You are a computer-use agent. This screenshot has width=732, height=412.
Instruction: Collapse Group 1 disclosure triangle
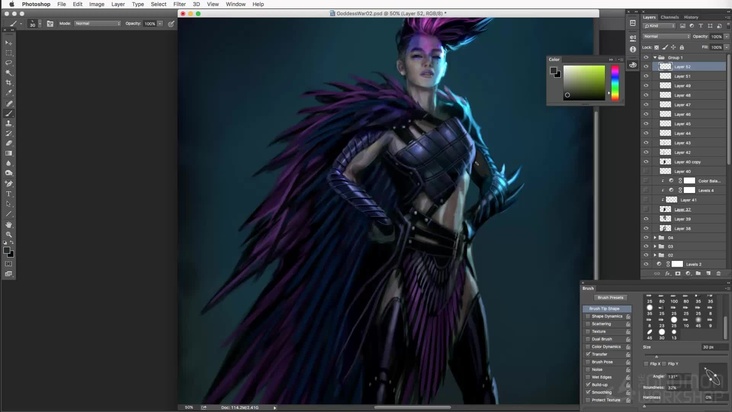tap(655, 57)
